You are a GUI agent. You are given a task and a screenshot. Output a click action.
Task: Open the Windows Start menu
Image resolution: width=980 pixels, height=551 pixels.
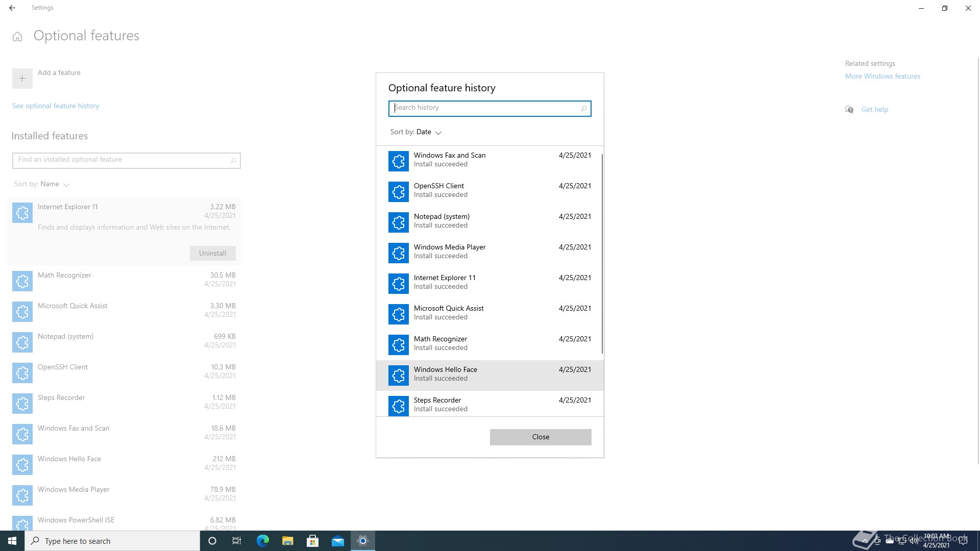[12, 541]
